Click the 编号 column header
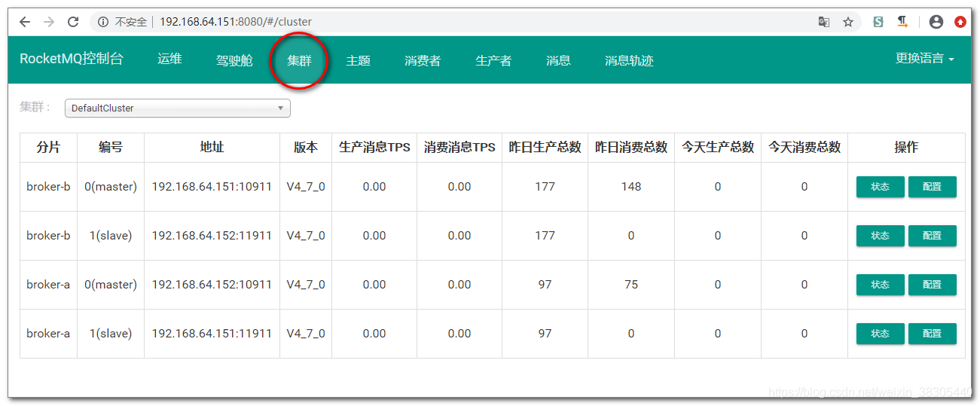 111,148
